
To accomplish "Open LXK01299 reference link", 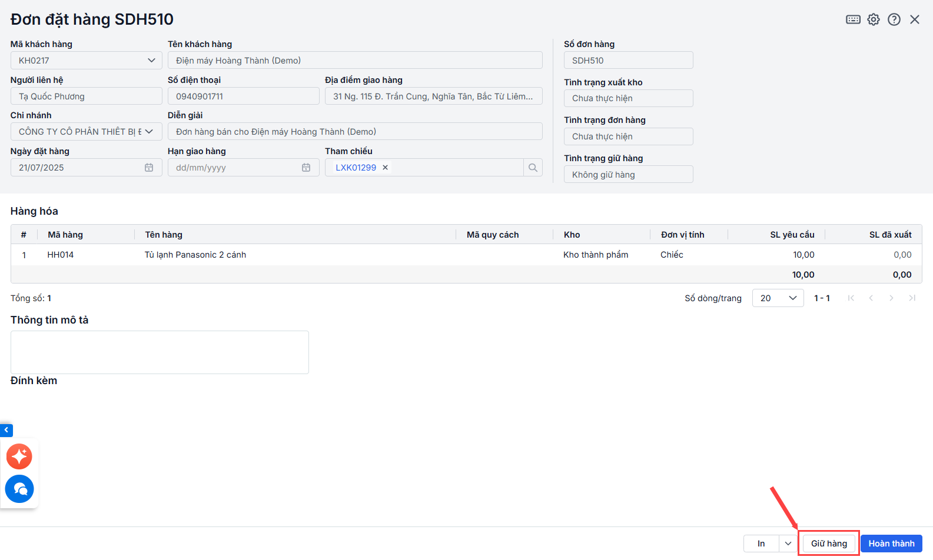I will (356, 168).
